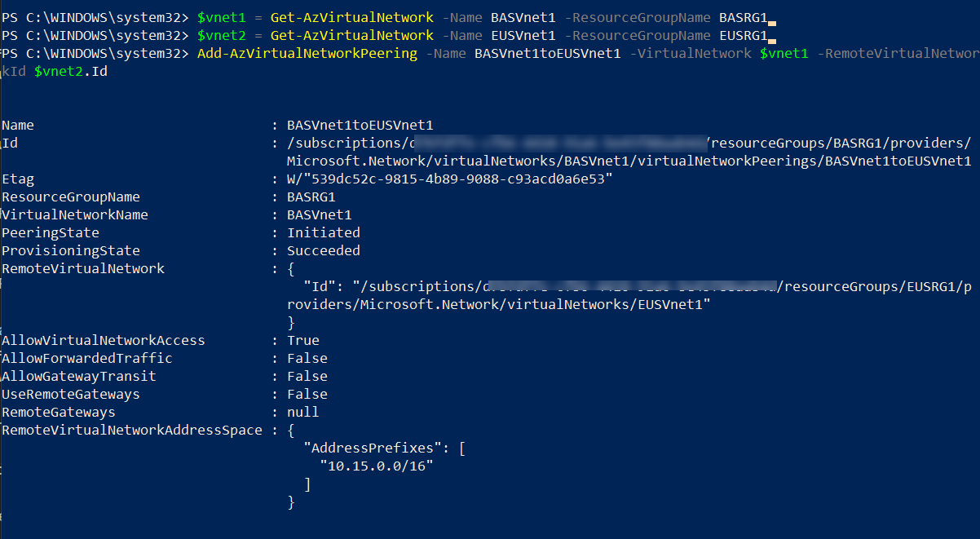Click the RemoteGateways null value
The image size is (980, 539).
click(302, 412)
